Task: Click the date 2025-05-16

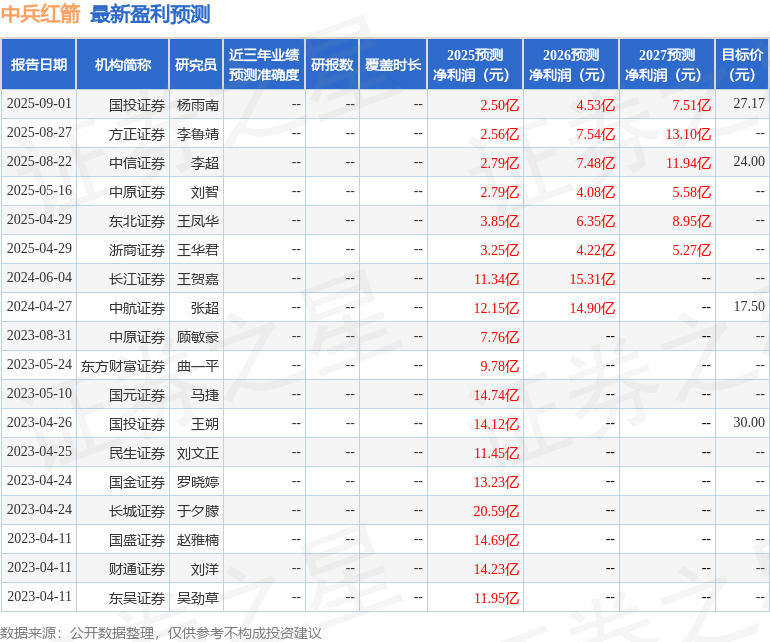Action: [x=39, y=191]
